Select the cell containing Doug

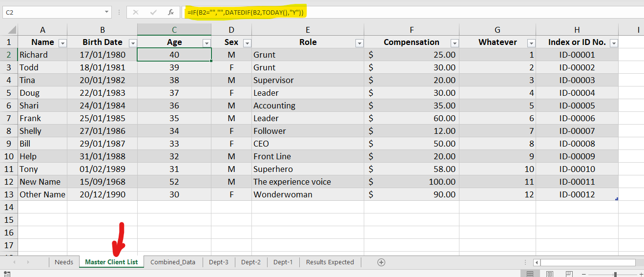coord(43,93)
